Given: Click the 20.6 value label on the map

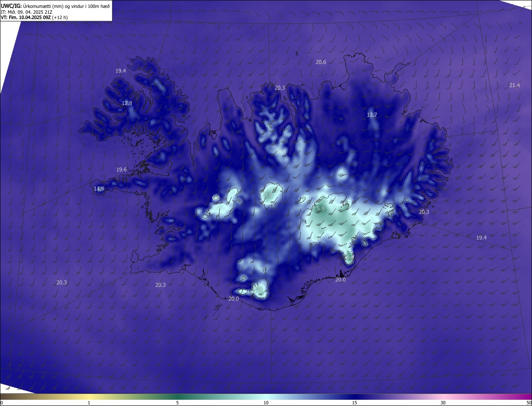Looking at the screenshot, I should coord(321,62).
